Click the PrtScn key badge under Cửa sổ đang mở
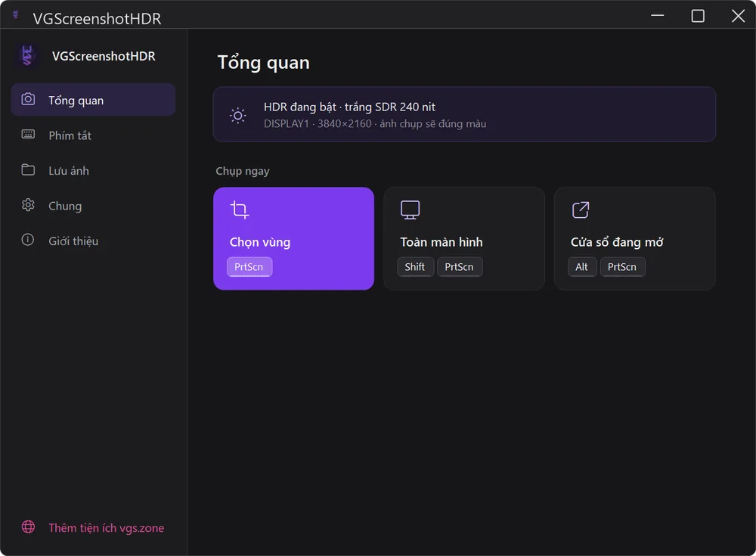 [x=622, y=267]
